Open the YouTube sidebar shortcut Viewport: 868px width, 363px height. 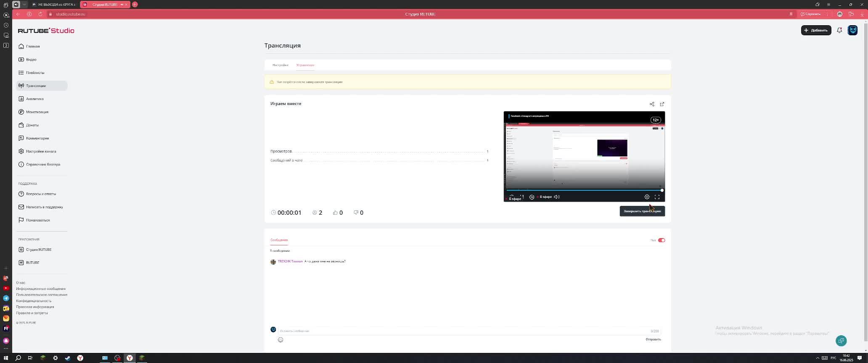pos(6,288)
